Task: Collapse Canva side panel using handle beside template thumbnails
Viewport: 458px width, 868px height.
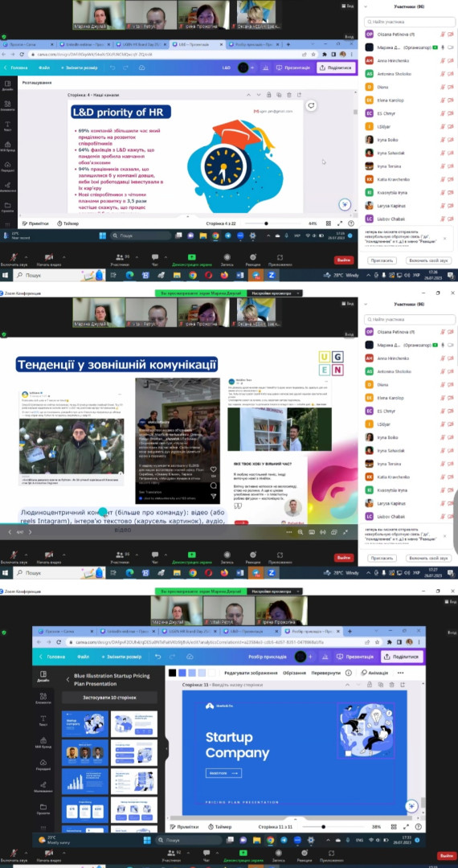Action: point(166,748)
